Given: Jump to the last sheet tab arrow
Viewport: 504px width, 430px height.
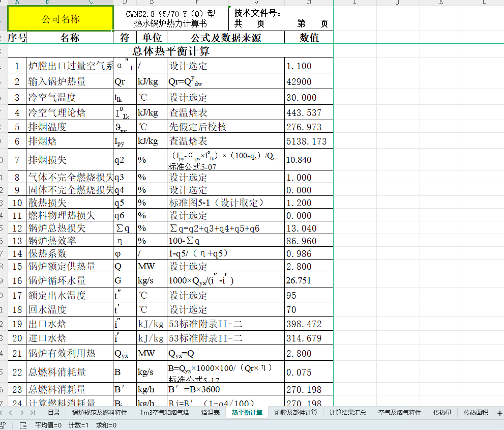Looking at the screenshot, I should pos(33,413).
